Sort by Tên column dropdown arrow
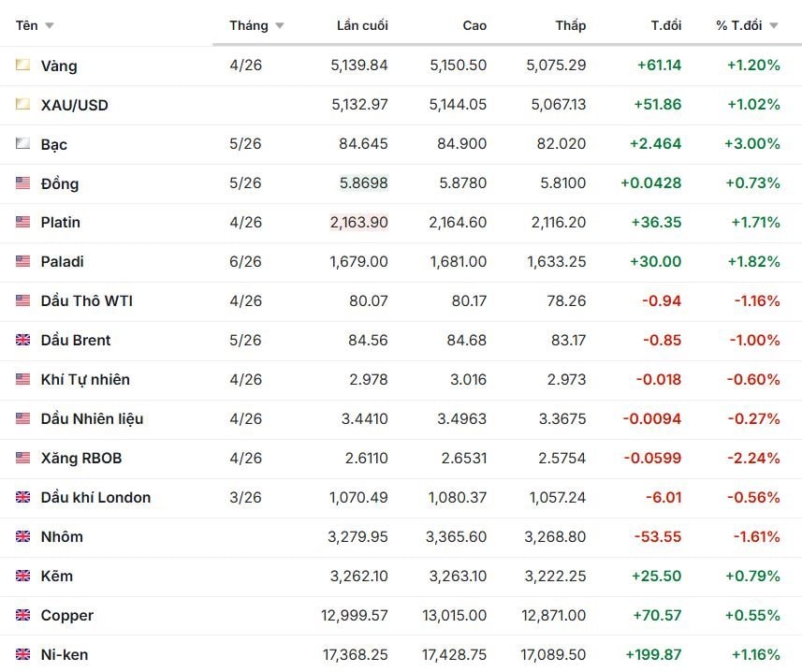This screenshot has height=672, width=802. pos(50,26)
